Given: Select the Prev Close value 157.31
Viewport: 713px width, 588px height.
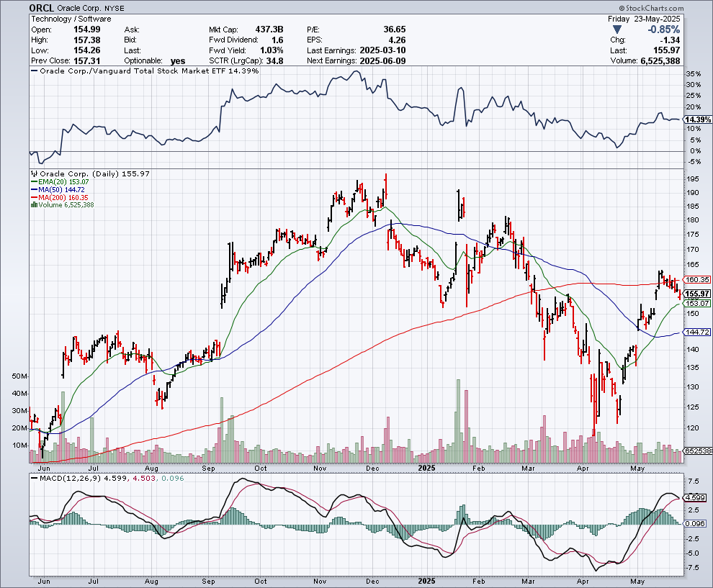Looking at the screenshot, I should point(87,61).
